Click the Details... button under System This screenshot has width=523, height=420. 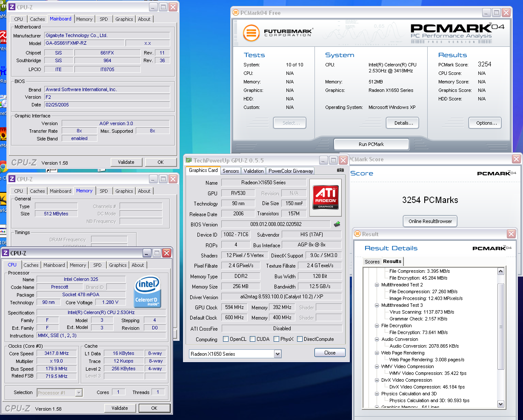[x=403, y=123]
